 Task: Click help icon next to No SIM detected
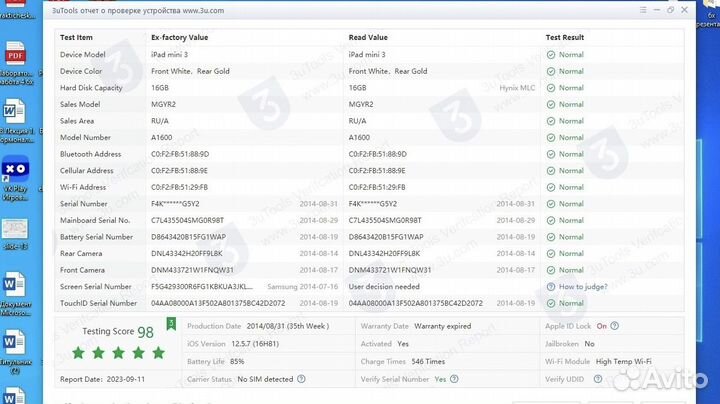[300, 380]
